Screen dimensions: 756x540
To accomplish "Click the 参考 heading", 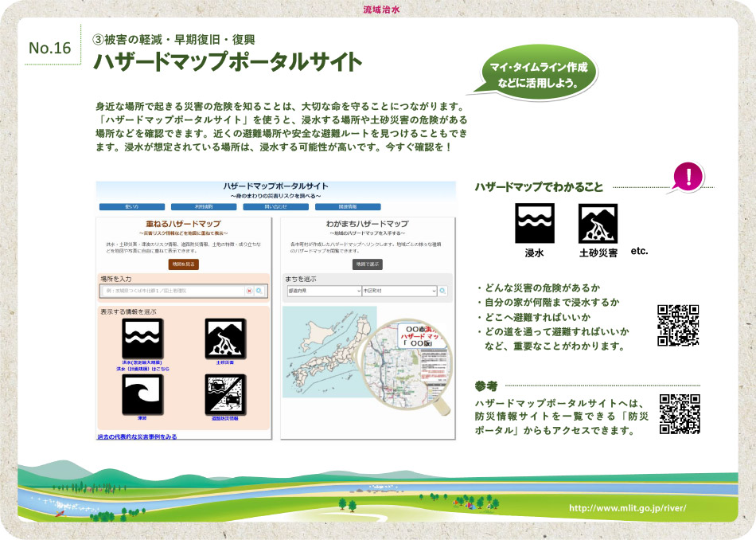I will pos(486,386).
